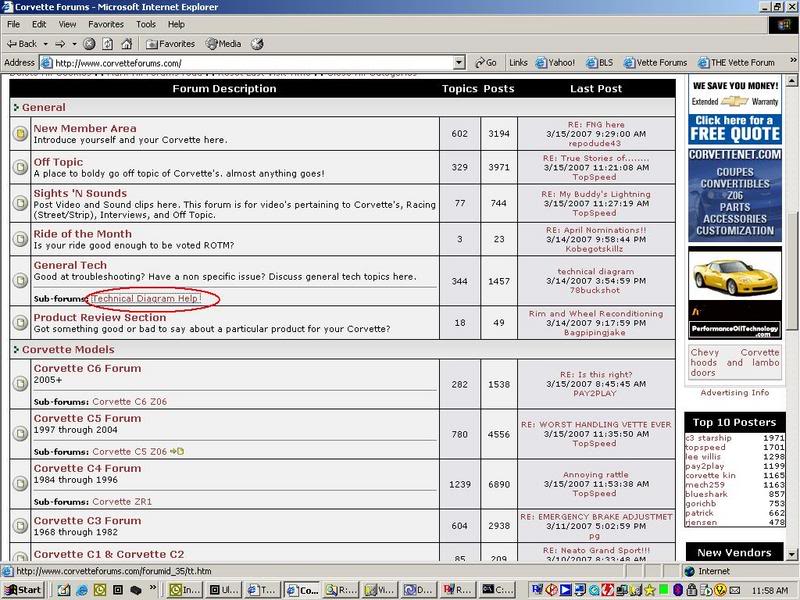Click the New Member Area folder status icon
The width and height of the screenshot is (800, 600).
click(20, 134)
